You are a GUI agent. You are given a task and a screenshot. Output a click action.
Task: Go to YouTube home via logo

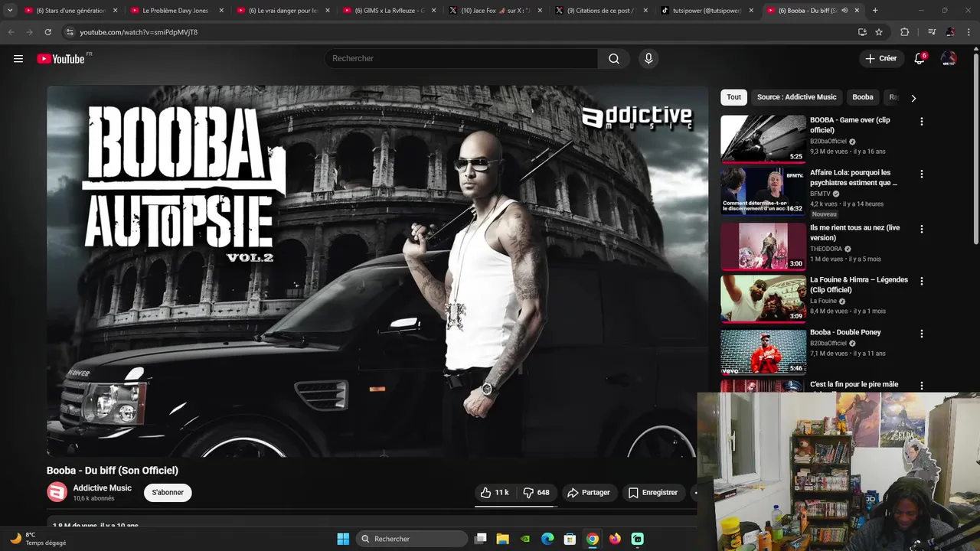(x=60, y=59)
